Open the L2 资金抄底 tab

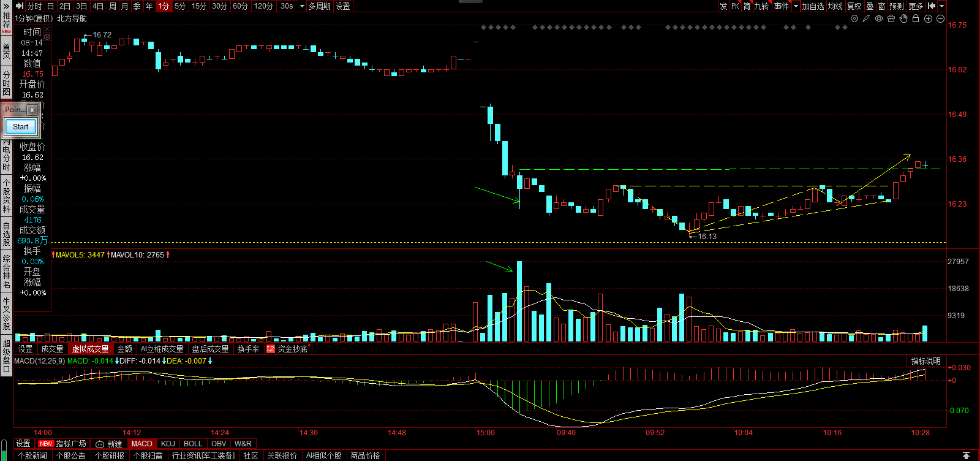point(287,349)
